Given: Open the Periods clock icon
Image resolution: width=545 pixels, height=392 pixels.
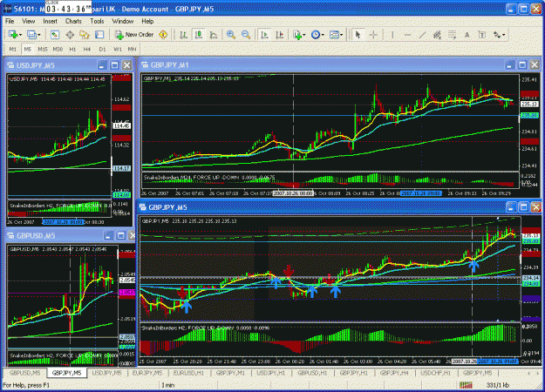Looking at the screenshot, I should pyautogui.click(x=316, y=34).
